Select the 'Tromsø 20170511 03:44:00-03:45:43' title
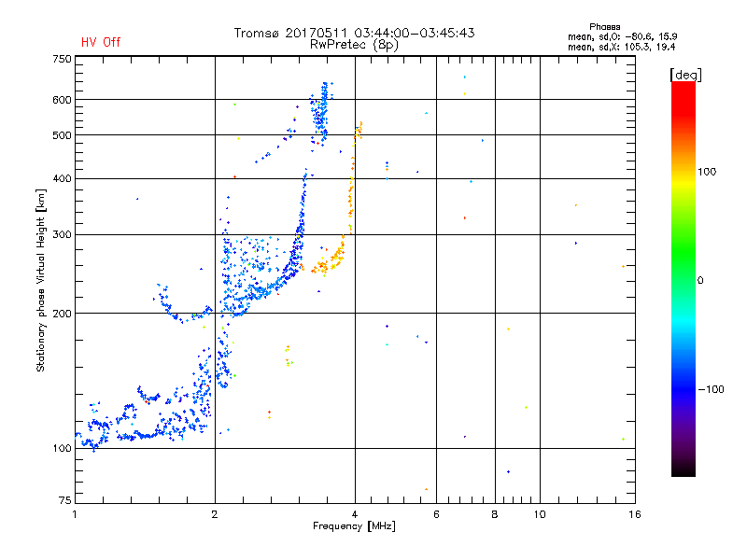This screenshot has width=747, height=560. [354, 33]
